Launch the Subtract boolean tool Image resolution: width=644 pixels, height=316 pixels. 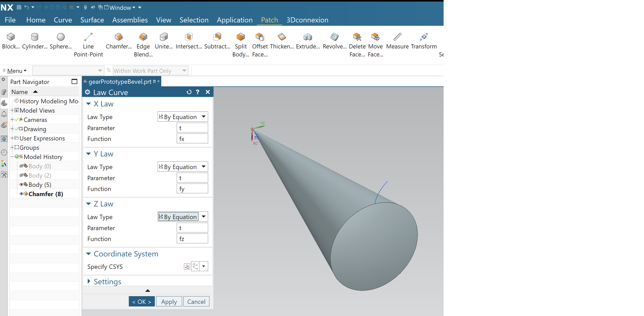[x=217, y=37]
